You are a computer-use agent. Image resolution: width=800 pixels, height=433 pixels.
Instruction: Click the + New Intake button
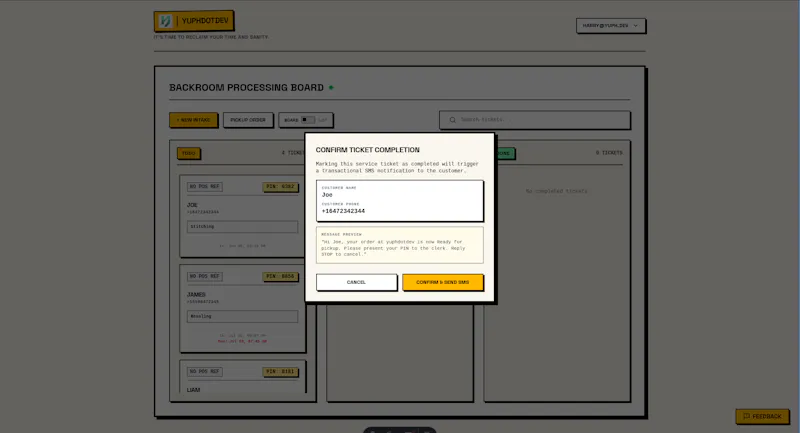pos(193,120)
